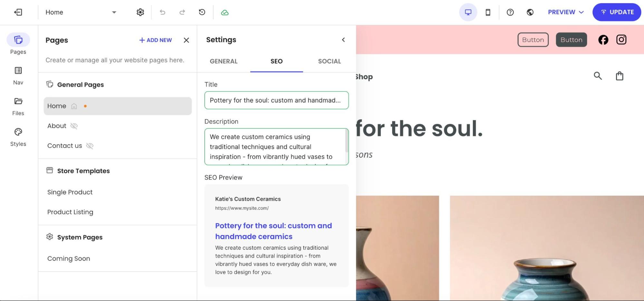
Task: Open the version history icon
Action: (202, 12)
